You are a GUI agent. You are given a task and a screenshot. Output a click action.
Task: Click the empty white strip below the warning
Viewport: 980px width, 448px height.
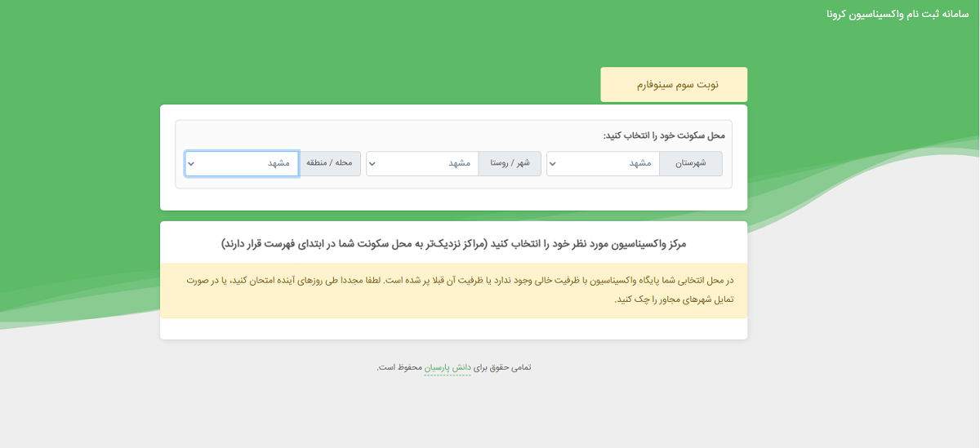[454, 328]
